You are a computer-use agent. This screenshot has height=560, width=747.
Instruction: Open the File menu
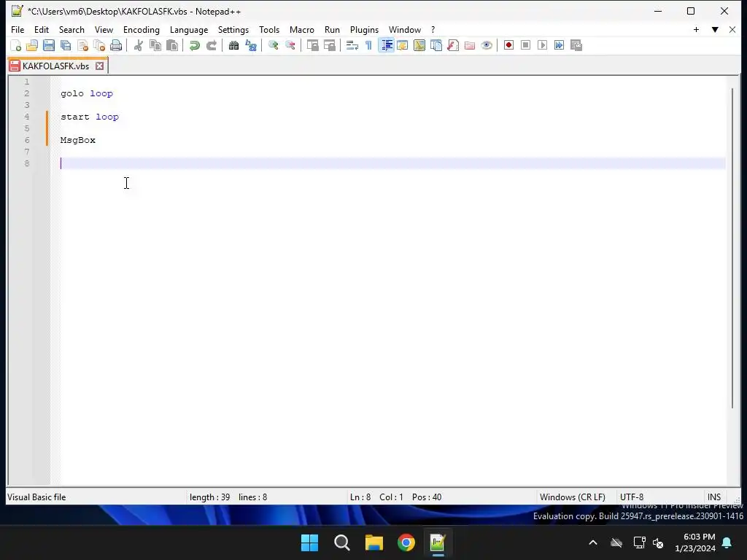coord(18,29)
